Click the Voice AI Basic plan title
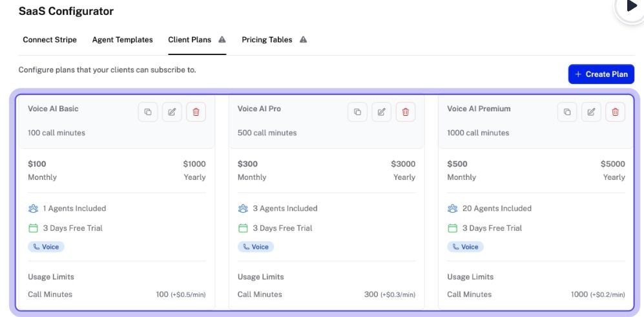The image size is (644, 317). [x=53, y=109]
